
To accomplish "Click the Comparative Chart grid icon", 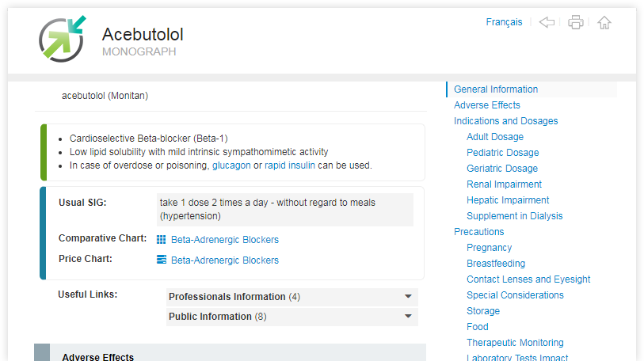I will [x=162, y=239].
